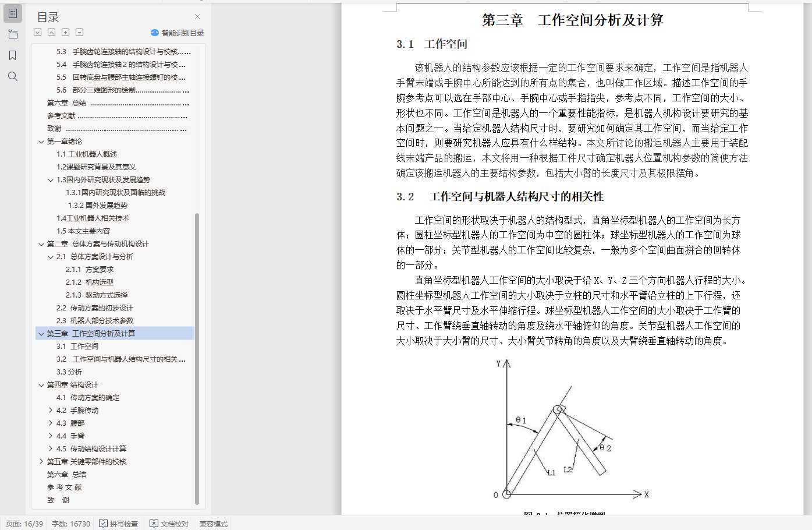Go to 1.1 工业机器人概述 heading
The image size is (812, 530).
point(87,154)
